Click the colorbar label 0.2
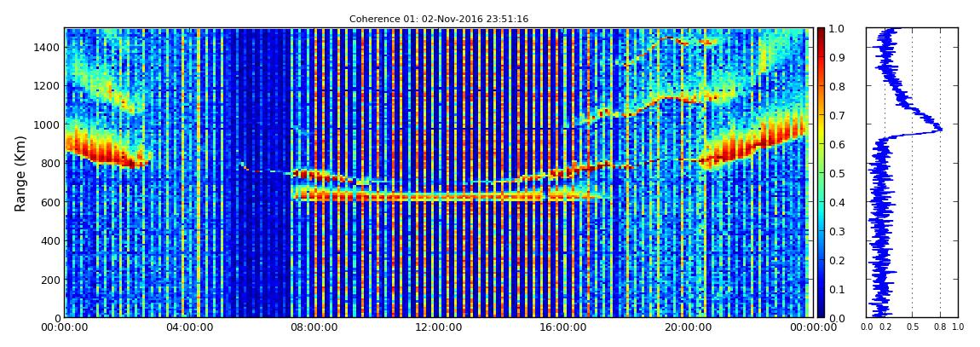The height and width of the screenshot is (347, 980). 836,260
